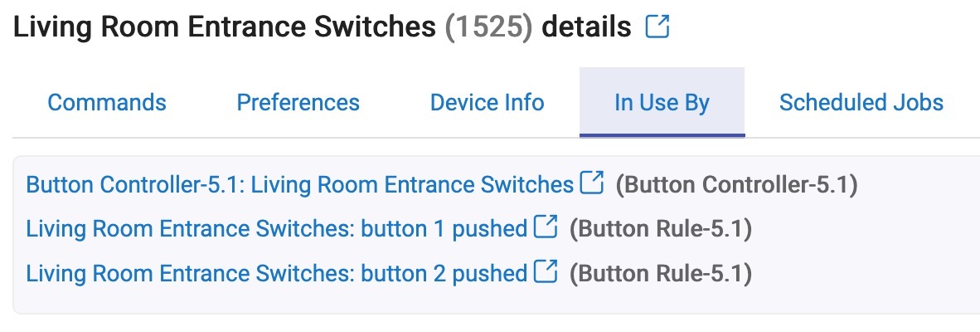
Task: Click the word details in the heading
Action: click(x=586, y=27)
